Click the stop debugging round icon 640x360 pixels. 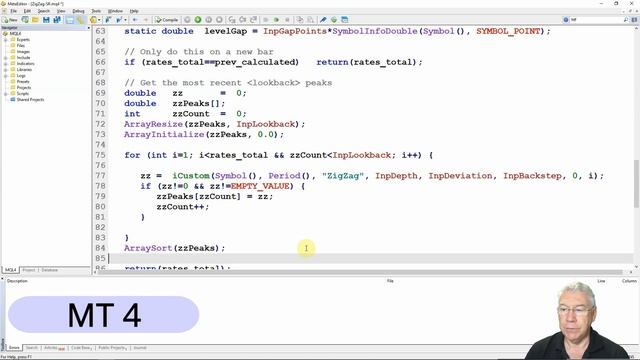(x=219, y=20)
